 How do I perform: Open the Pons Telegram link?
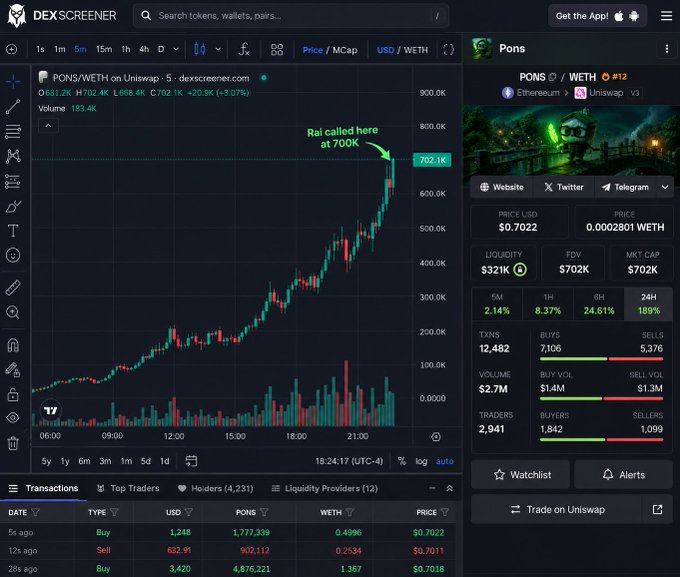point(625,187)
